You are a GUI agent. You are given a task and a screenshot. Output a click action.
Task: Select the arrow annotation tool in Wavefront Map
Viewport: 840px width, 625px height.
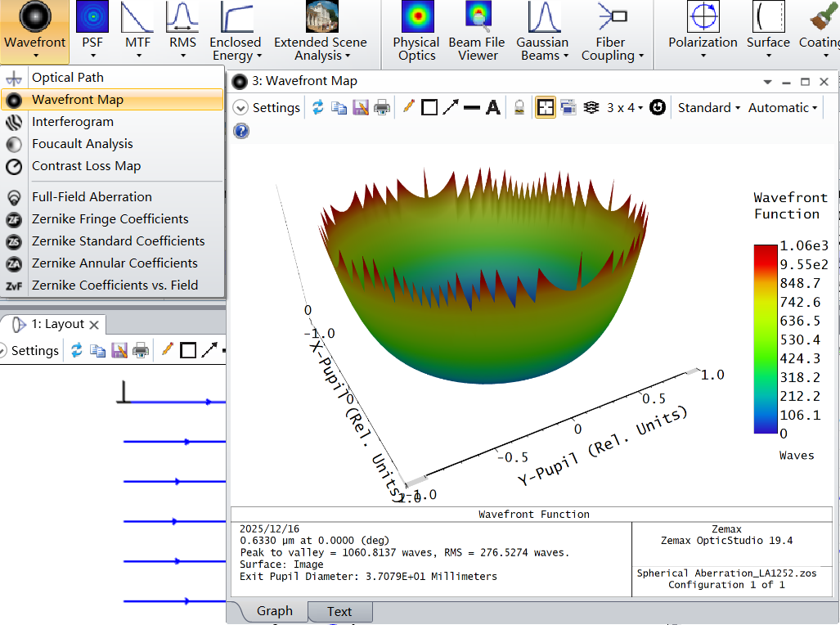(x=451, y=107)
